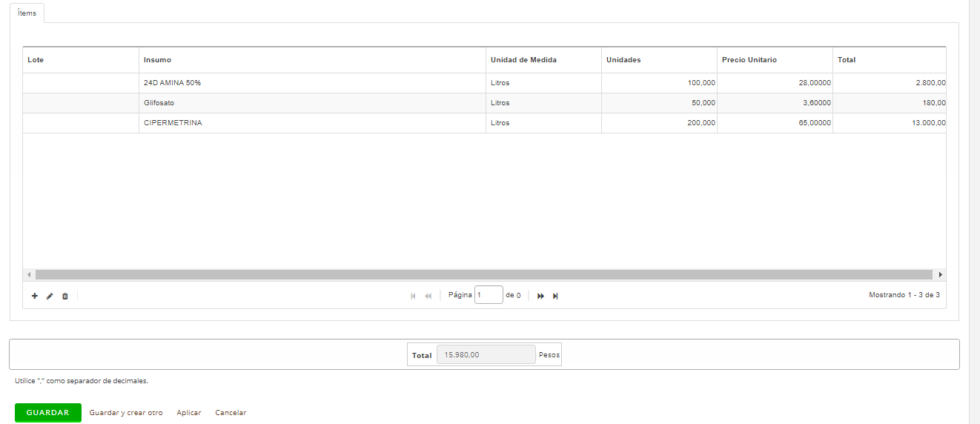This screenshot has width=980, height=424.
Task: Click the horizontal scrollbar left arrow
Action: click(29, 274)
